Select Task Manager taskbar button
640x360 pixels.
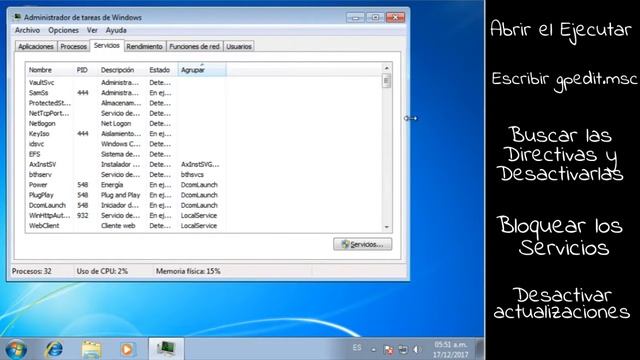[x=166, y=349]
